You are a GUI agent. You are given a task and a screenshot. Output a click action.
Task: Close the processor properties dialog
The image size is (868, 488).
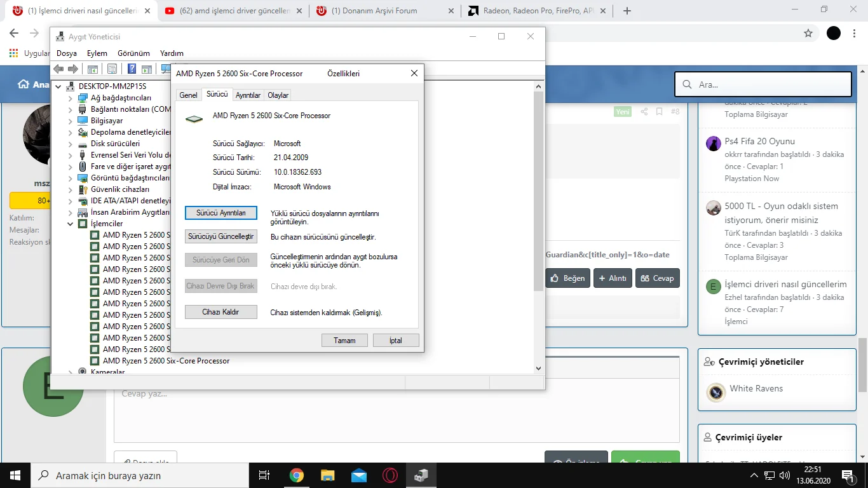click(414, 73)
